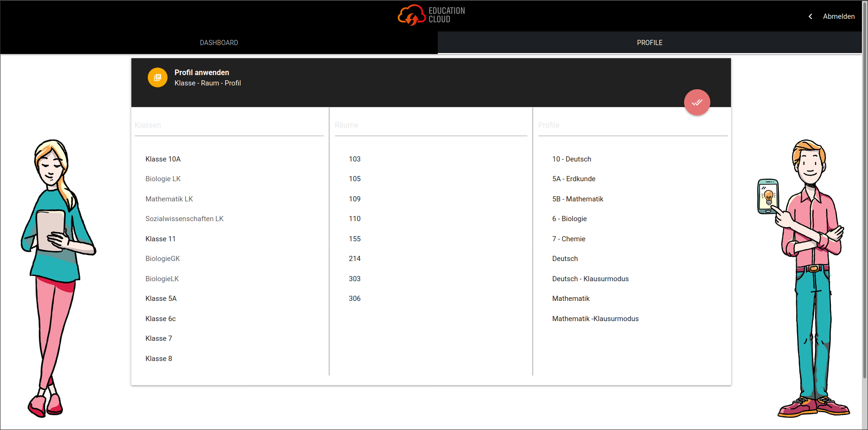Choose room 103 in the Räume column
868x430 pixels.
click(x=354, y=159)
